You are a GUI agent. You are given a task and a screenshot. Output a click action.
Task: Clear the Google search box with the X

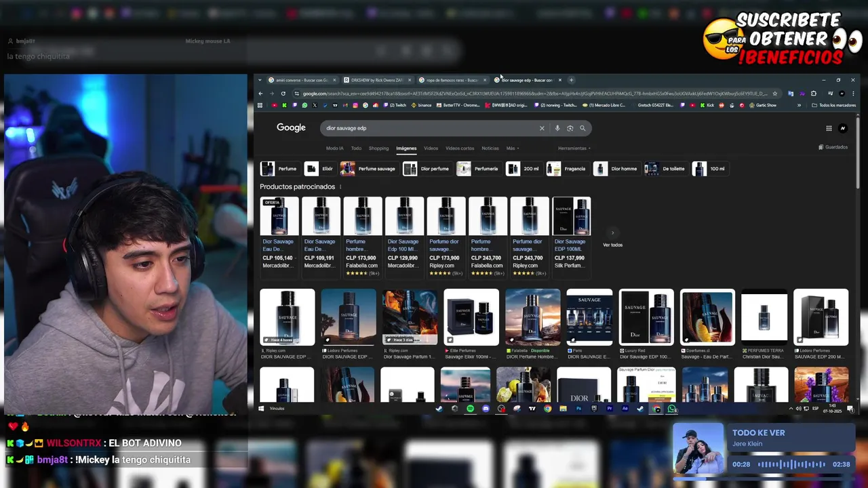[542, 128]
